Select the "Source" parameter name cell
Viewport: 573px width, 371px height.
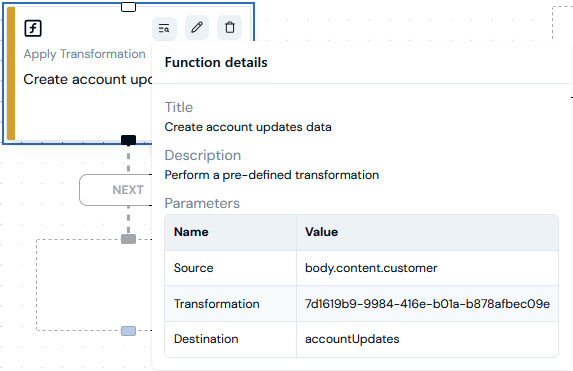[231, 268]
